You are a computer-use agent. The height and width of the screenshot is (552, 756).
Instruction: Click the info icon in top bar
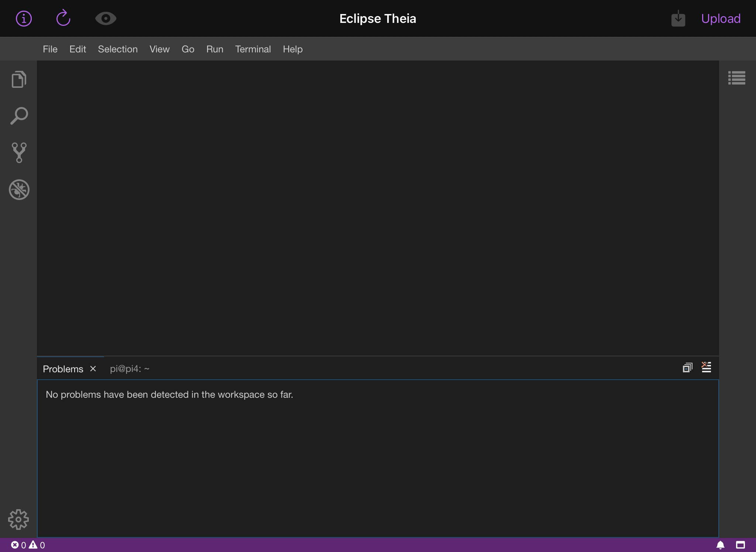pos(24,18)
